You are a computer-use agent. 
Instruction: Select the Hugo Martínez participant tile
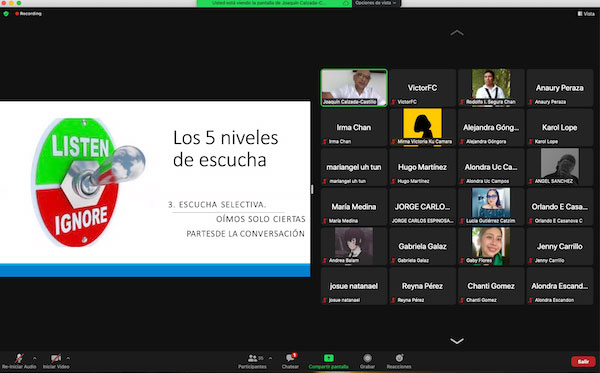click(x=422, y=167)
